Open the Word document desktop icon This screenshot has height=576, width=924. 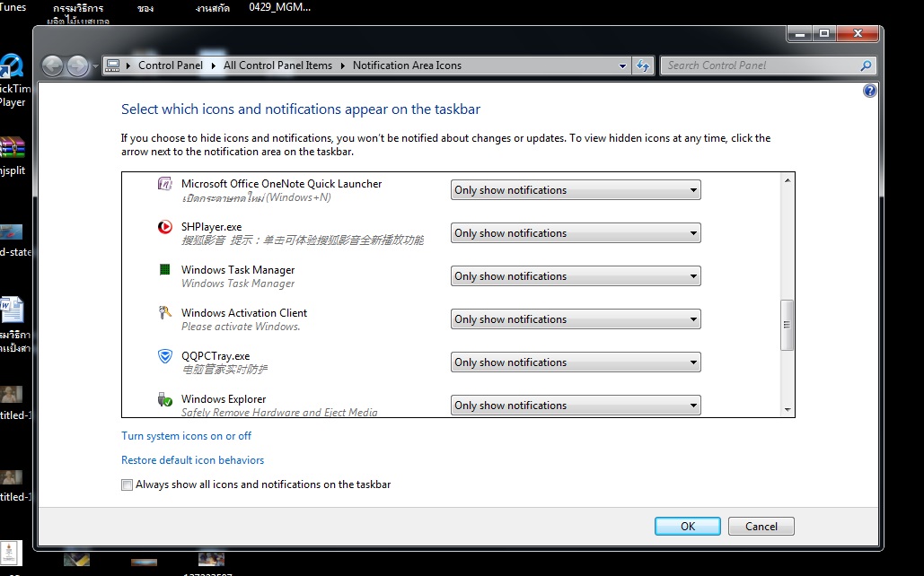[x=11, y=310]
